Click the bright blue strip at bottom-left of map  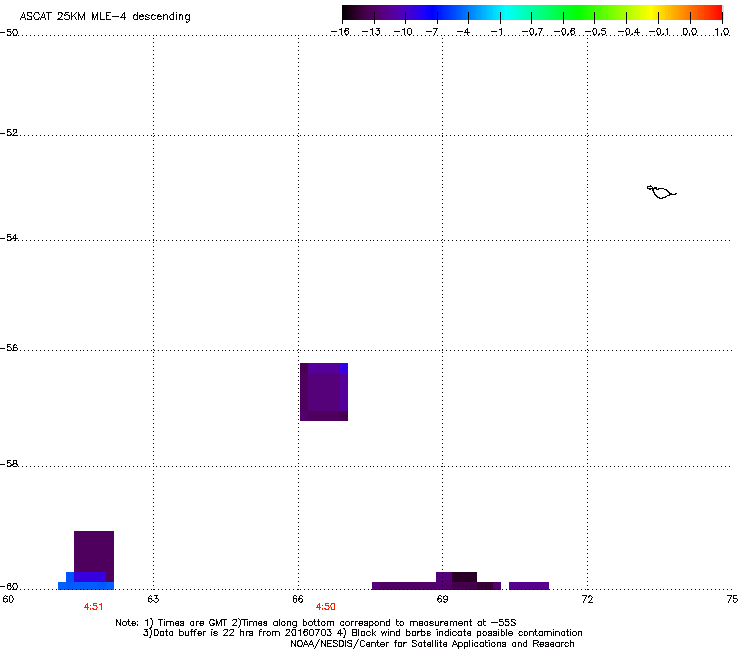pos(86,586)
